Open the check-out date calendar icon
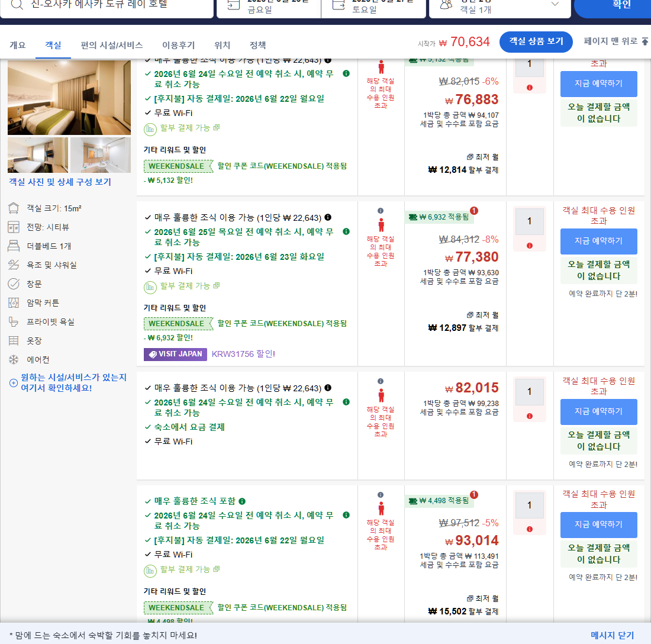 tap(339, 4)
